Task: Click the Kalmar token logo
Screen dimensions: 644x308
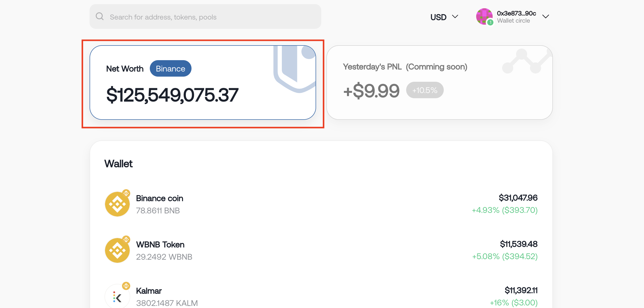Action: 117,296
